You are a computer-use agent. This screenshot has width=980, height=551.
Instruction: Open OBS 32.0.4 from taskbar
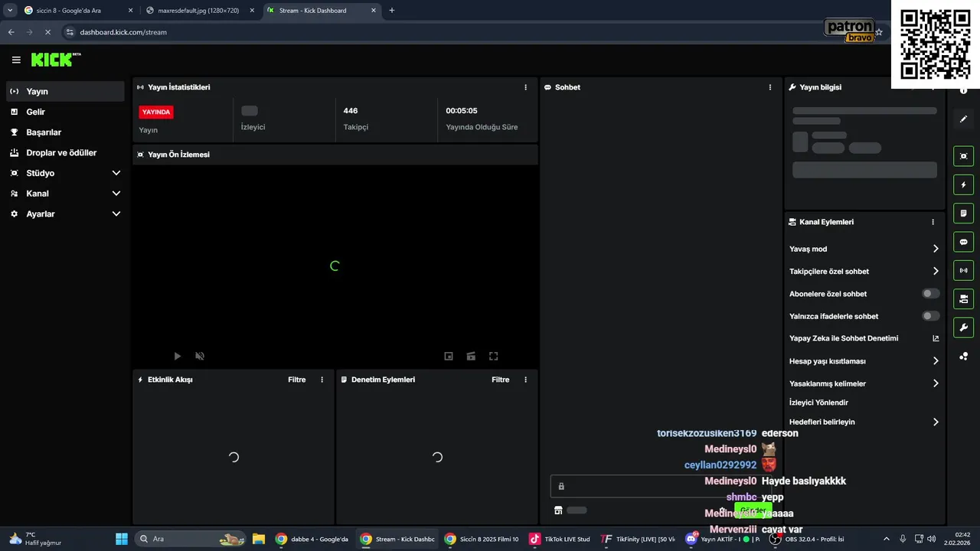(x=808, y=539)
